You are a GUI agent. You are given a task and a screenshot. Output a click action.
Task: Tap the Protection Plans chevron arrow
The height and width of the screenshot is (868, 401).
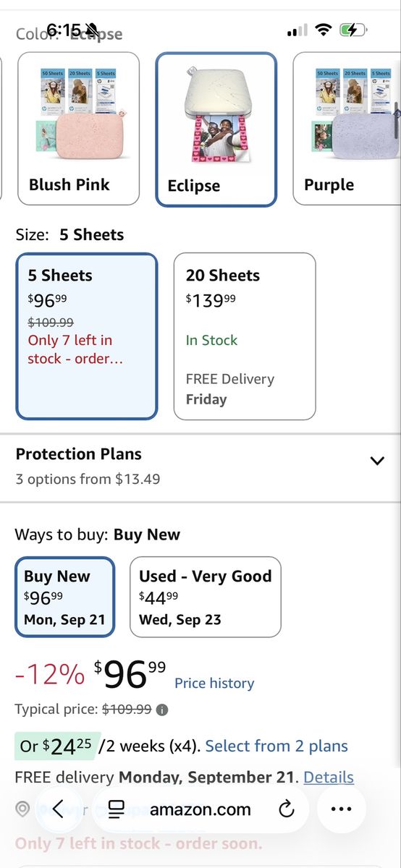coord(377,461)
